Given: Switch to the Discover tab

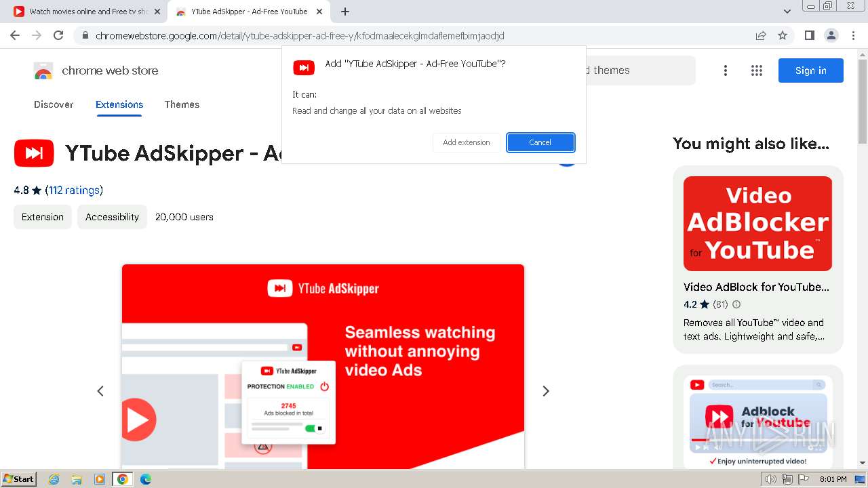Looking at the screenshot, I should [54, 104].
